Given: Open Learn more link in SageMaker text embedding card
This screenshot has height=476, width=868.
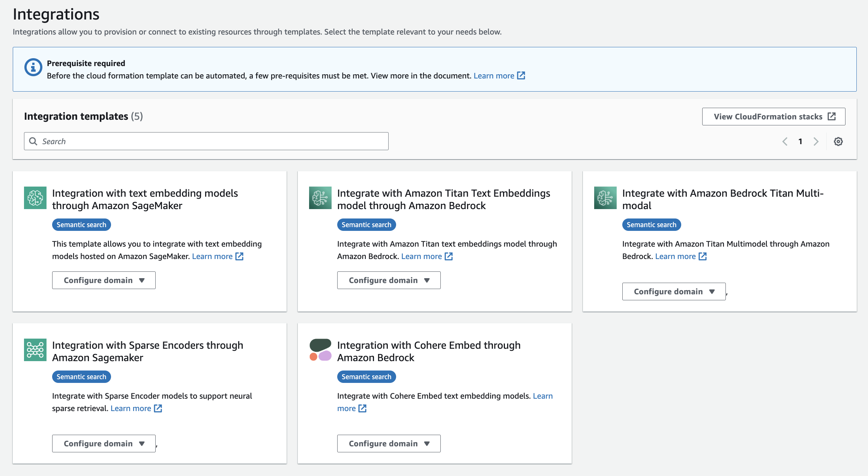Looking at the screenshot, I should pyautogui.click(x=218, y=256).
